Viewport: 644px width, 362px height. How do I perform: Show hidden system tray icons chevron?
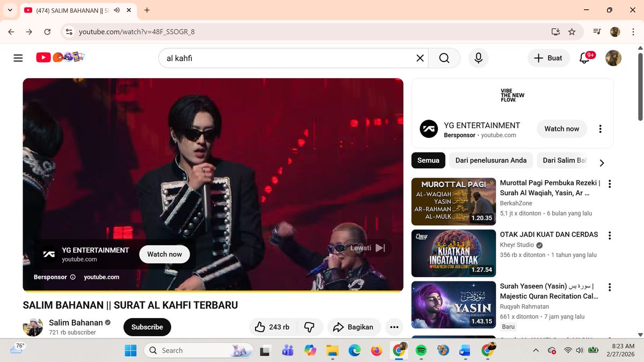point(536,351)
